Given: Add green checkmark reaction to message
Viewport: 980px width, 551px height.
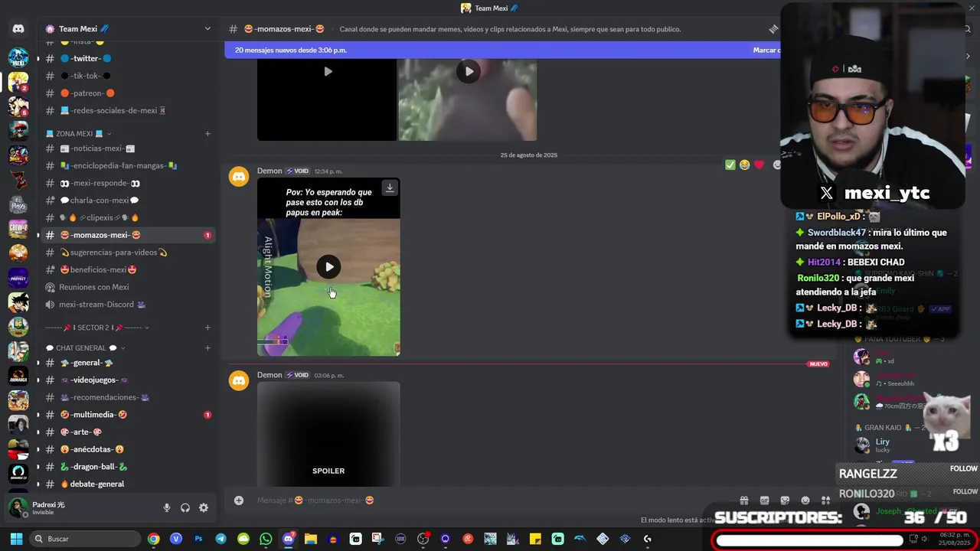Looking at the screenshot, I should [730, 165].
